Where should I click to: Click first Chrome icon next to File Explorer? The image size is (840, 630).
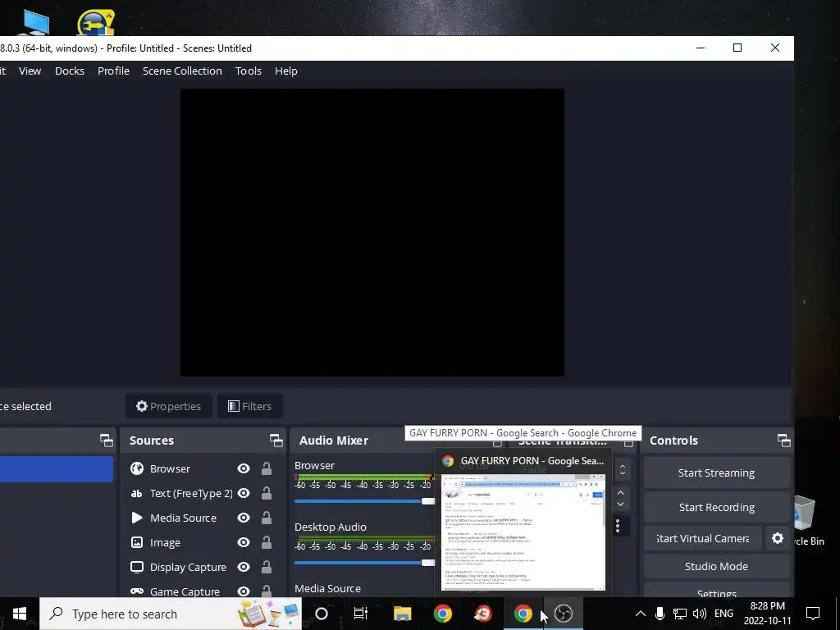pos(442,614)
